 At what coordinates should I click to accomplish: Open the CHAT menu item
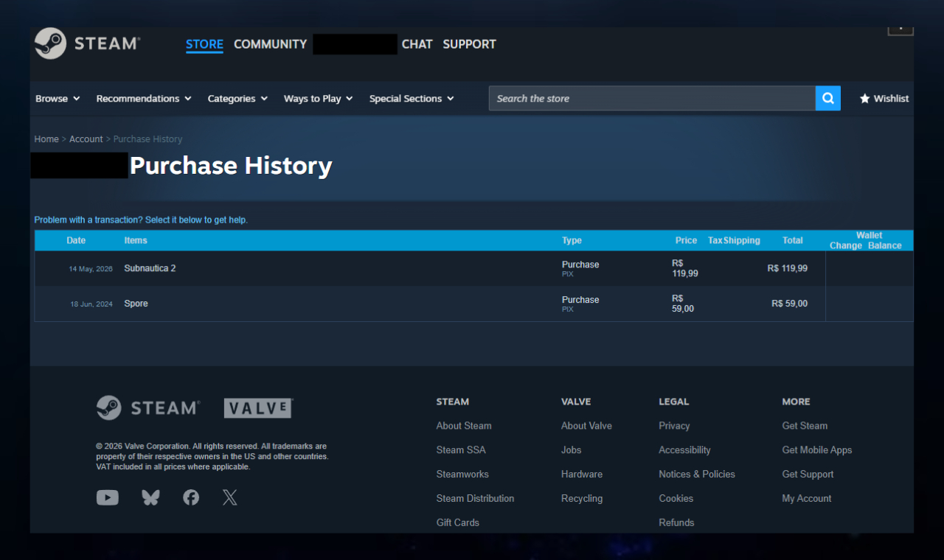pos(417,44)
